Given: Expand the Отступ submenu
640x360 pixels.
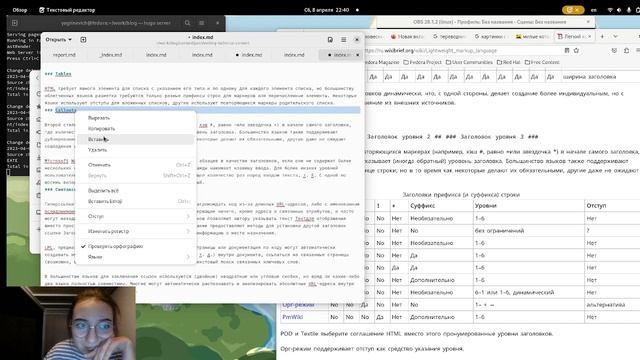Looking at the screenshot, I should [136, 216].
